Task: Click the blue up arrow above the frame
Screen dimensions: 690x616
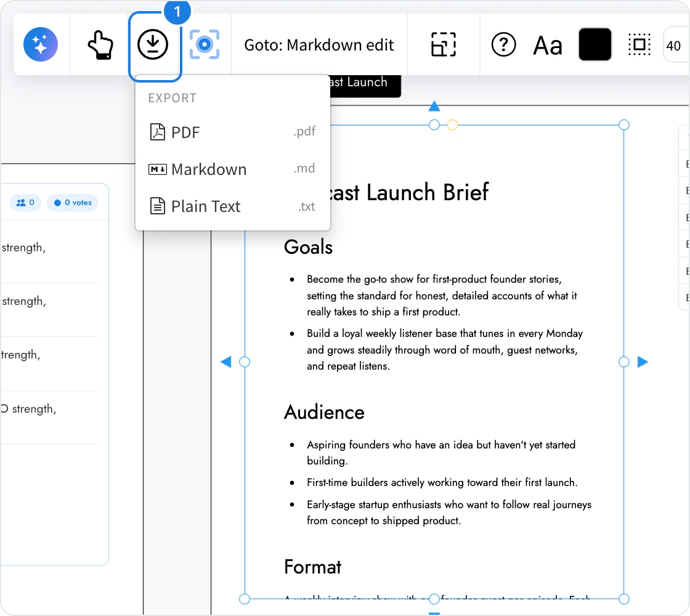Action: coord(434,107)
